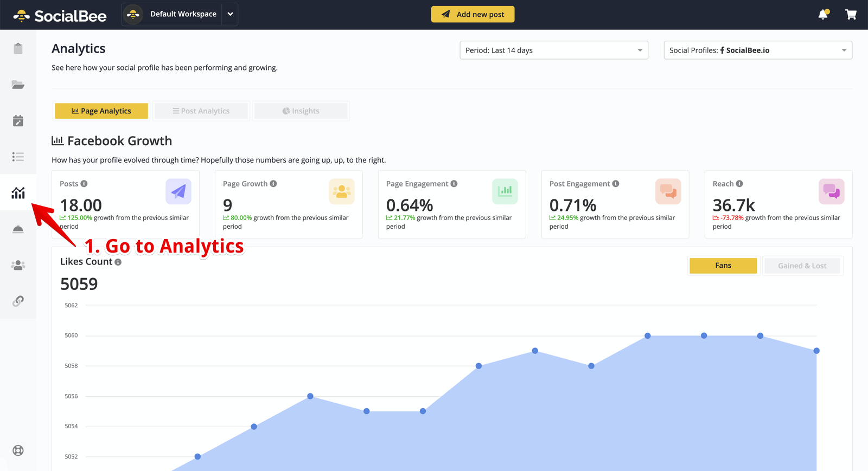The image size is (868, 471).
Task: Click the Default Workspace label
Action: point(183,14)
